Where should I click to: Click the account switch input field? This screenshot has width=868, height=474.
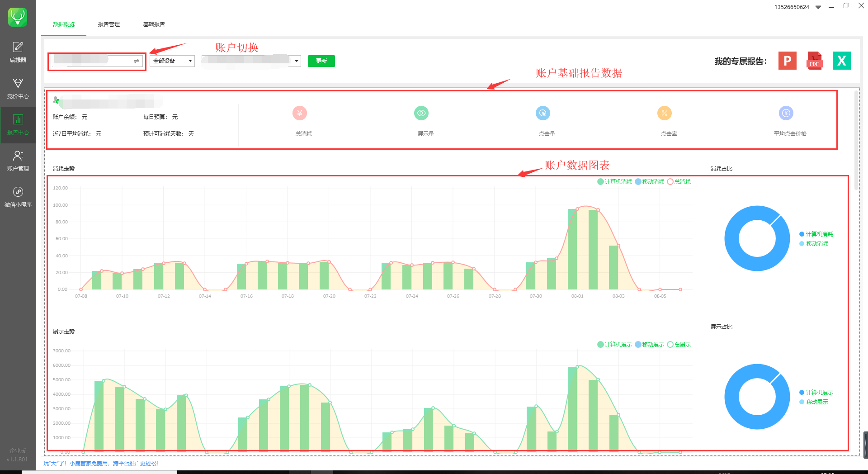tap(97, 61)
